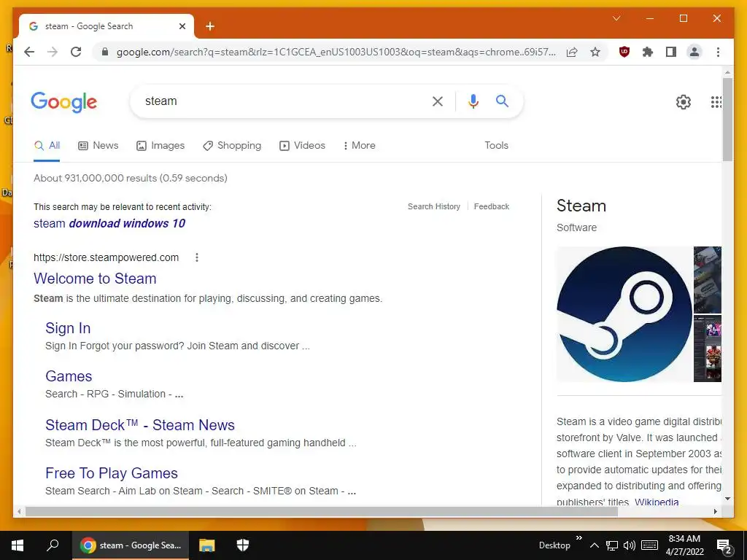Switch to the Videos tab
The width and height of the screenshot is (747, 560).
tap(302, 146)
